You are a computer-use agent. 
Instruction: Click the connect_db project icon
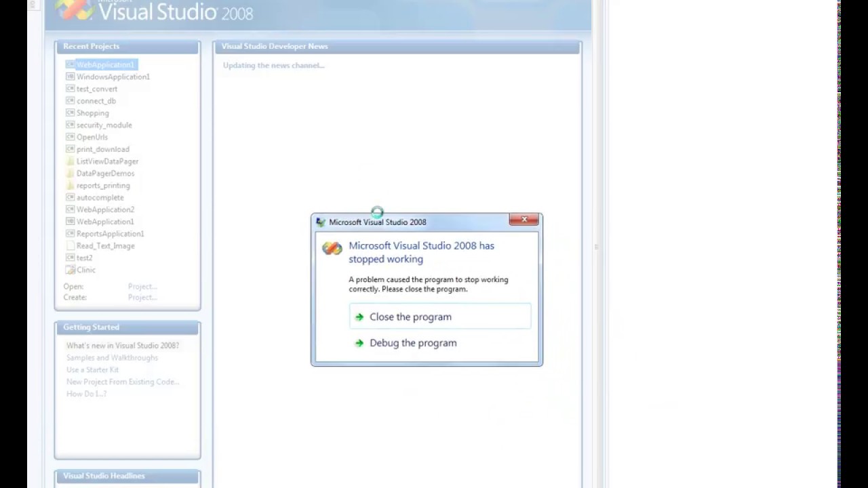(x=70, y=101)
